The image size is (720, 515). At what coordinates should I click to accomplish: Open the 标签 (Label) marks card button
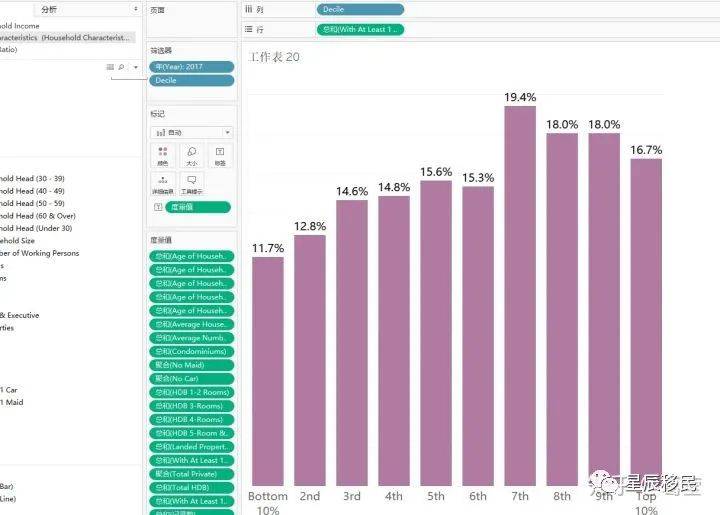pyautogui.click(x=220, y=155)
